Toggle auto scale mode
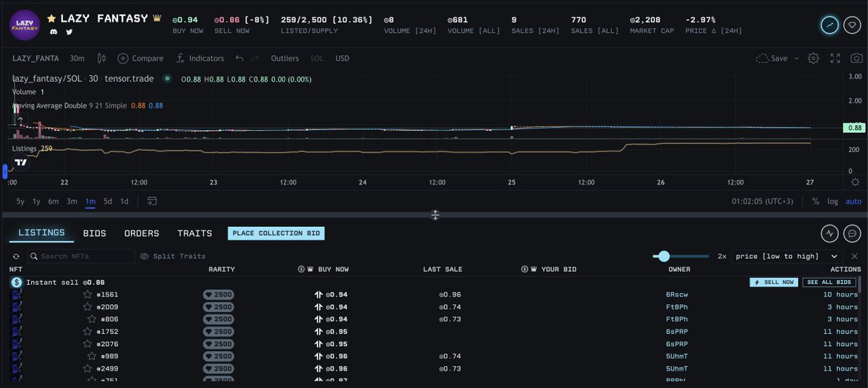The height and width of the screenshot is (388, 868). pos(854,202)
